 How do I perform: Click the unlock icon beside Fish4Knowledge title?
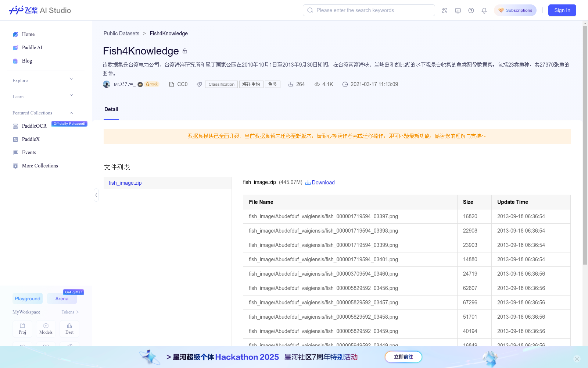185,51
